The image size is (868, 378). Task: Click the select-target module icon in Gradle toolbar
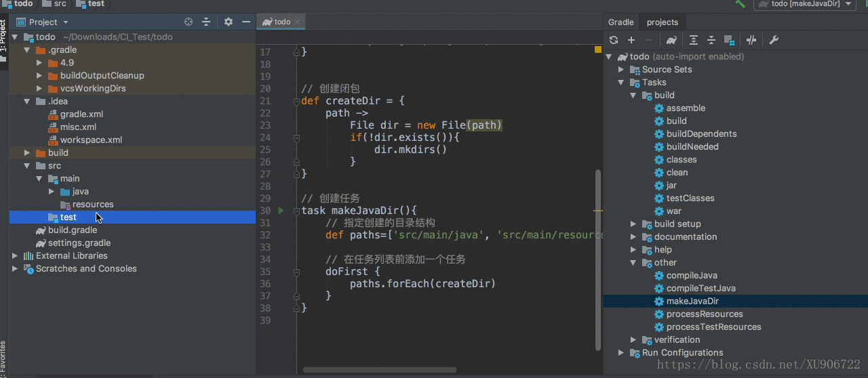tap(730, 40)
